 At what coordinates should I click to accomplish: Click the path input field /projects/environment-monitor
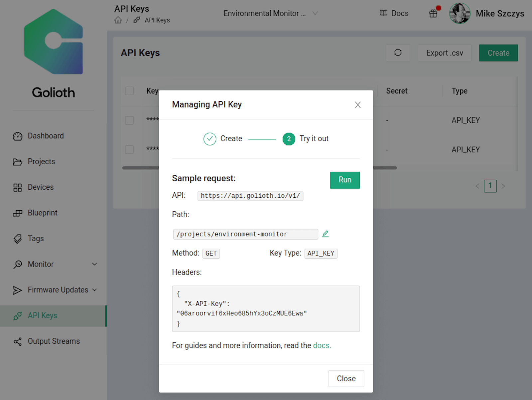pos(245,234)
